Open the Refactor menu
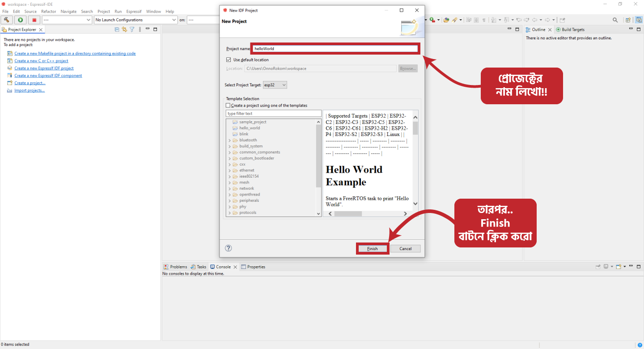644x349 pixels. click(x=49, y=11)
